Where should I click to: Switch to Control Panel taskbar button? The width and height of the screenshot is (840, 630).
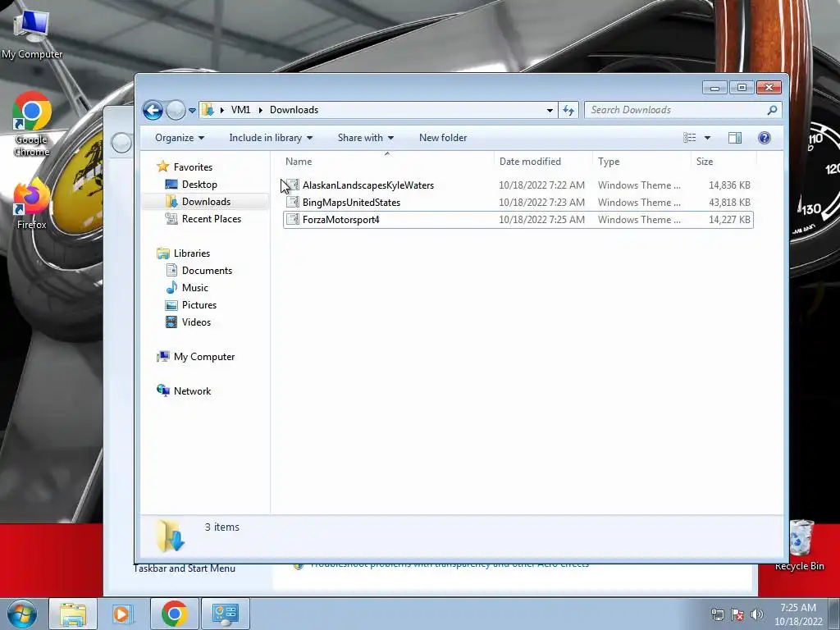pyautogui.click(x=225, y=614)
